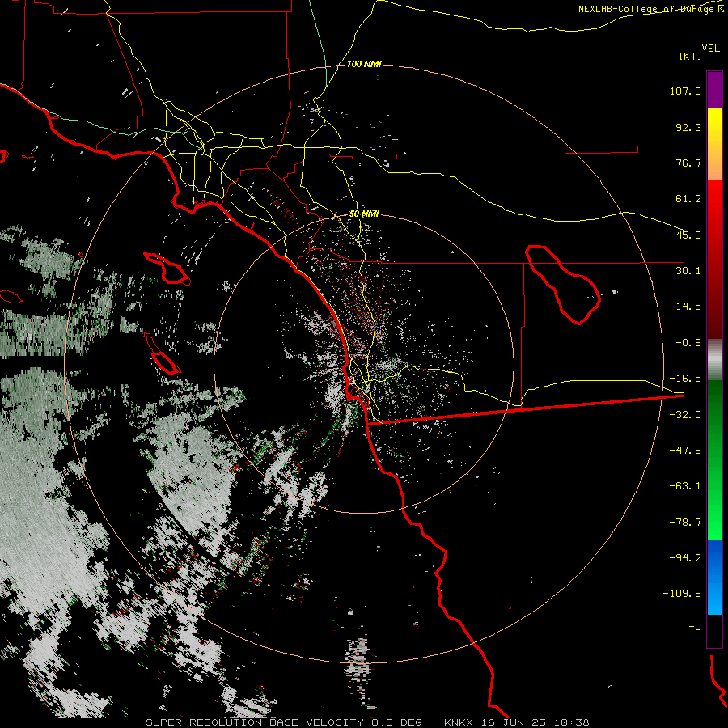728x728 pixels.
Task: Select the -94.2 value on the velocity scale
Action: (x=685, y=557)
